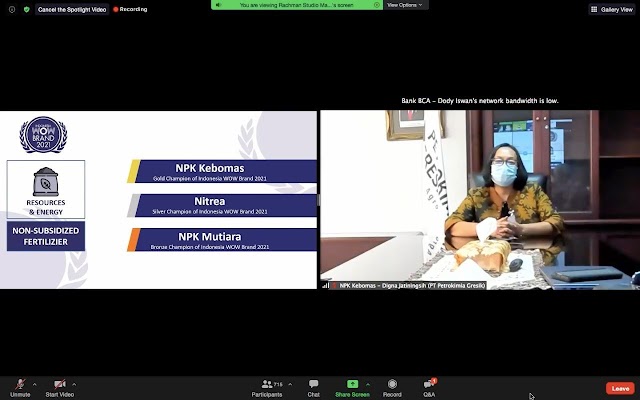The height and width of the screenshot is (400, 640).
Task: Open the Participants panel
Action: point(267,388)
